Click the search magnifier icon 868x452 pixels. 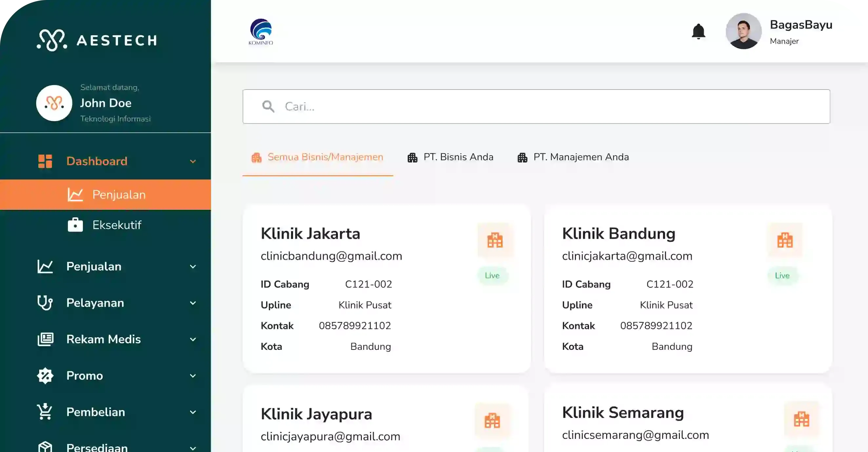(268, 106)
